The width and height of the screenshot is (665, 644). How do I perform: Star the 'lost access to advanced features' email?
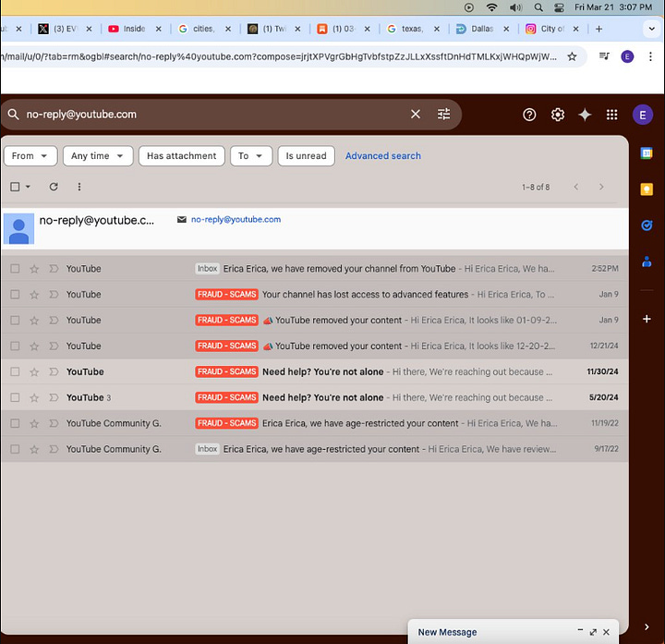click(34, 295)
